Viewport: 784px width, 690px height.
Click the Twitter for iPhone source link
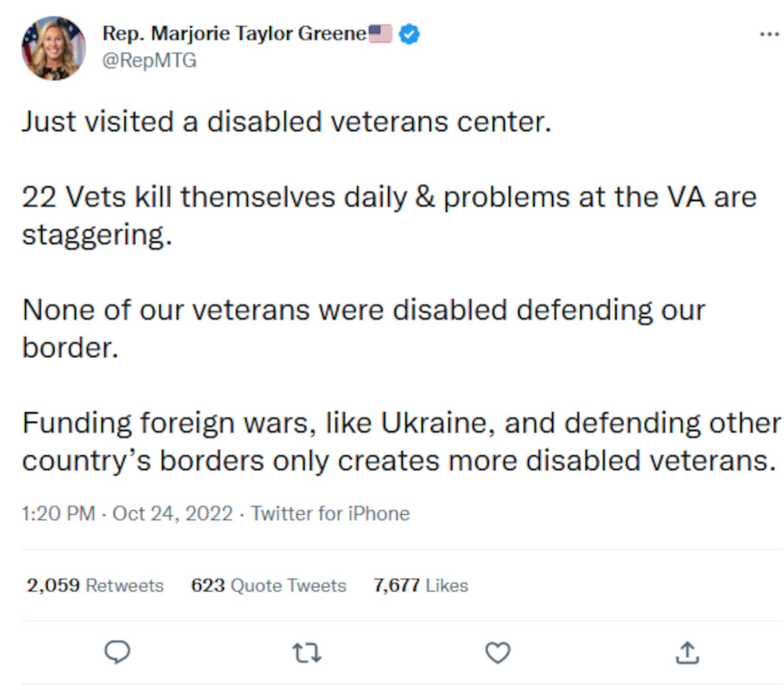(330, 514)
